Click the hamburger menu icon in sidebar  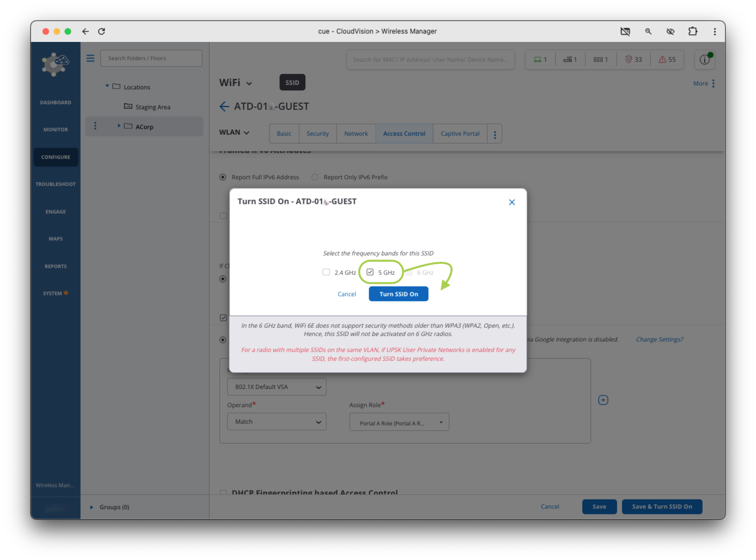pos(90,58)
